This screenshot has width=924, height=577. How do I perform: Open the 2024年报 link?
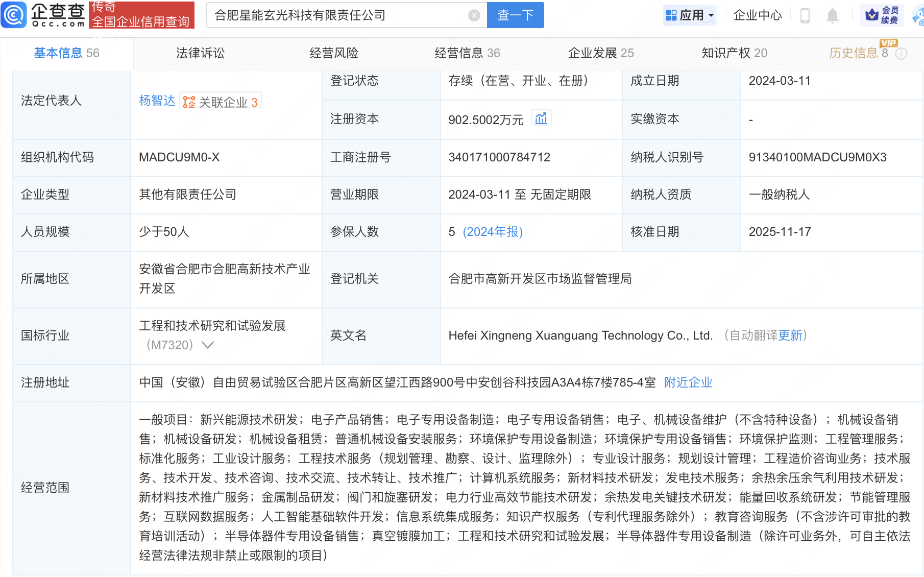[x=493, y=232]
